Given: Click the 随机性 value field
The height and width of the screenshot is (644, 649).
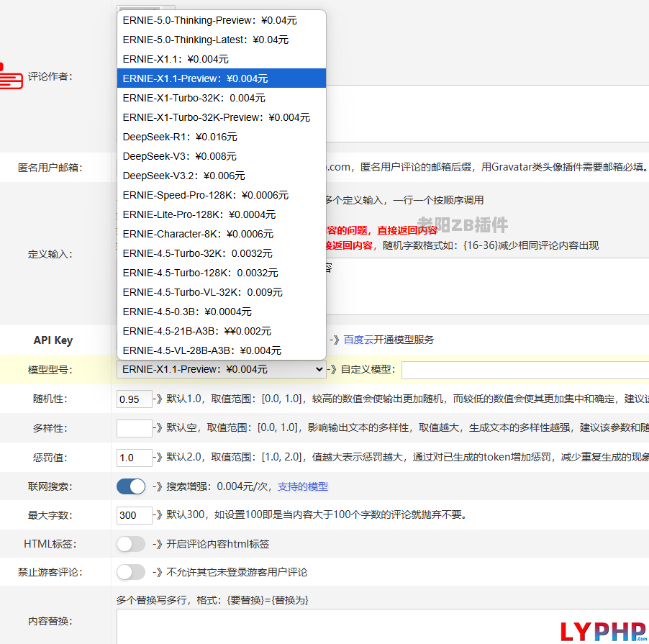Looking at the screenshot, I should [134, 399].
